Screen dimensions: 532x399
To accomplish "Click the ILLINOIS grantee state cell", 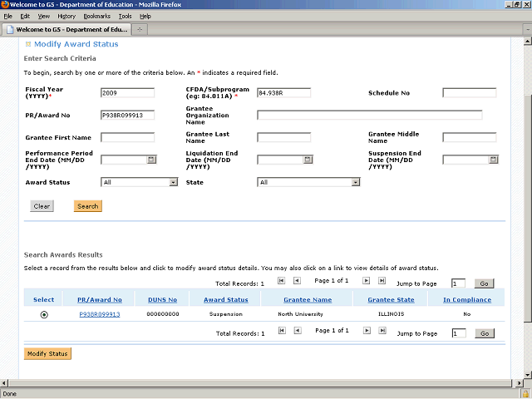I will (x=391, y=314).
